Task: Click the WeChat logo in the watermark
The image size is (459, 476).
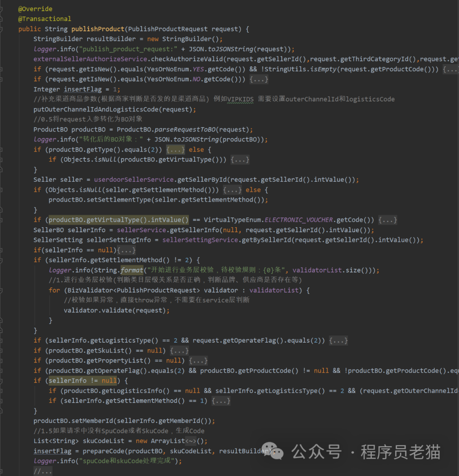Action: click(x=272, y=451)
